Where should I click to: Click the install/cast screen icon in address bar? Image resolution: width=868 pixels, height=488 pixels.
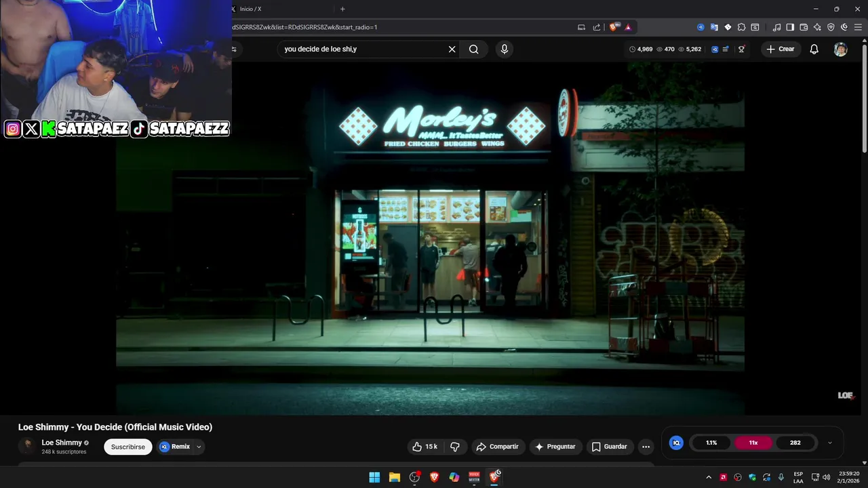coord(581,27)
